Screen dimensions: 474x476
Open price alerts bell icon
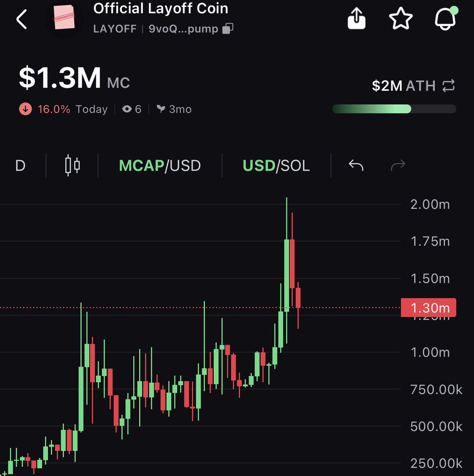[x=446, y=18]
